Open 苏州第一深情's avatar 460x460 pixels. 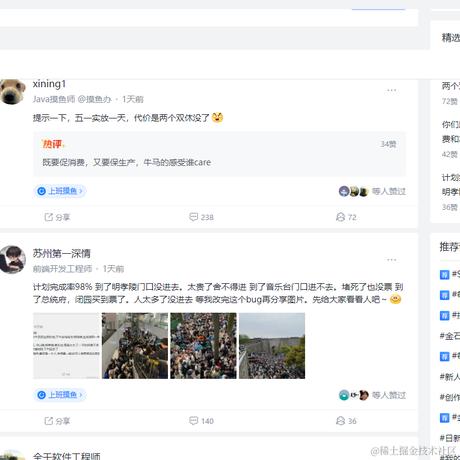pos(13,260)
